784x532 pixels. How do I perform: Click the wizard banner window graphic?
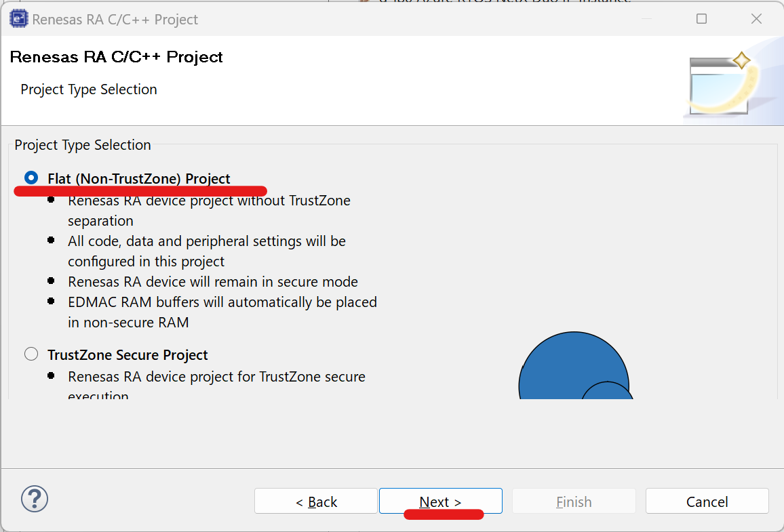point(720,84)
